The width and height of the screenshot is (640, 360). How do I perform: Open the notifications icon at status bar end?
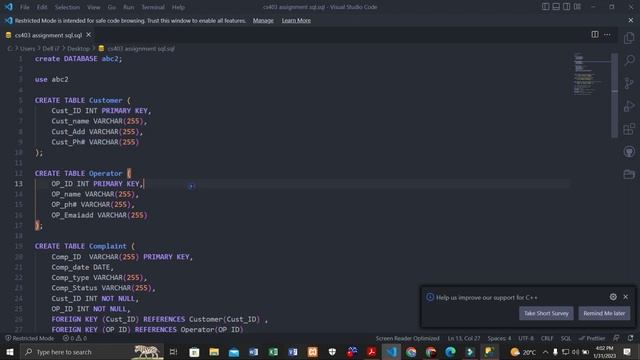click(x=631, y=338)
